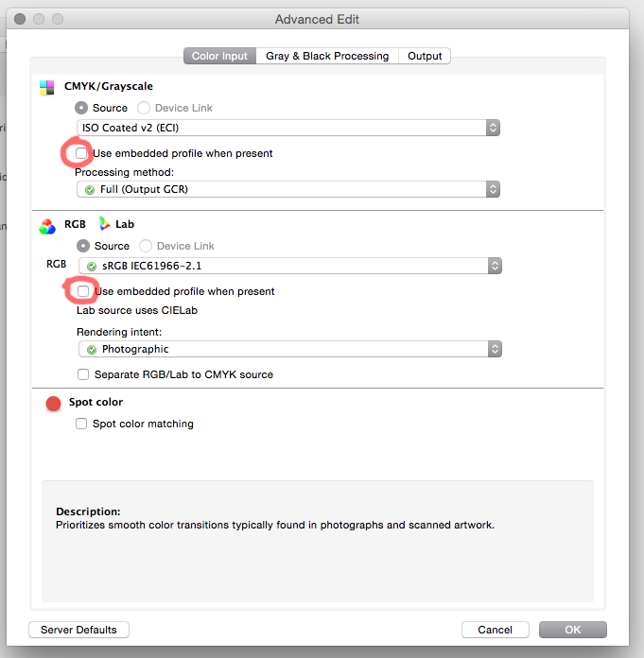Enable Spot color matching checkbox
The width and height of the screenshot is (644, 658).
pyautogui.click(x=81, y=424)
